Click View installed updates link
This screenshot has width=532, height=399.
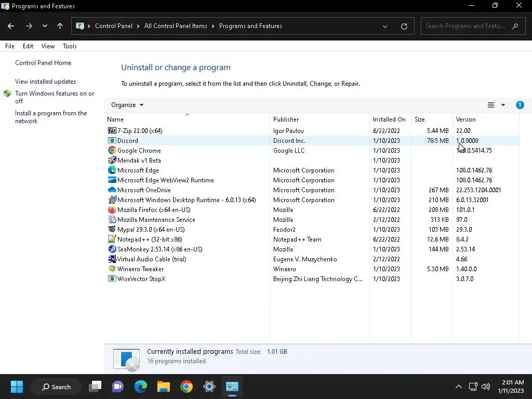(x=46, y=82)
